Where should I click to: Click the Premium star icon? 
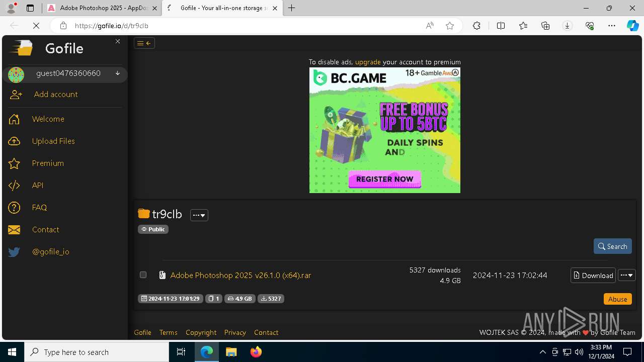14,163
